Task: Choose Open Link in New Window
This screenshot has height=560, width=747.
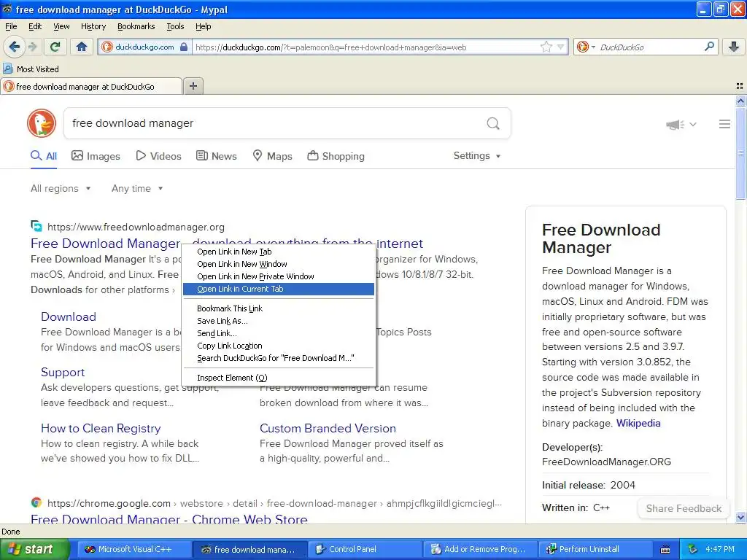Action: [x=279, y=264]
